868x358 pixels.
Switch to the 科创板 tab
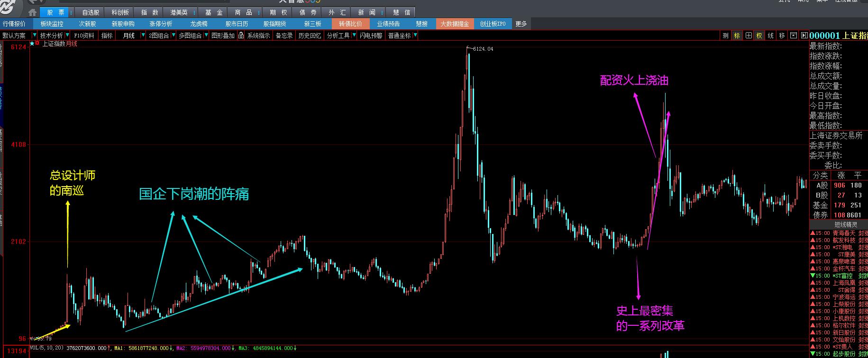120,12
